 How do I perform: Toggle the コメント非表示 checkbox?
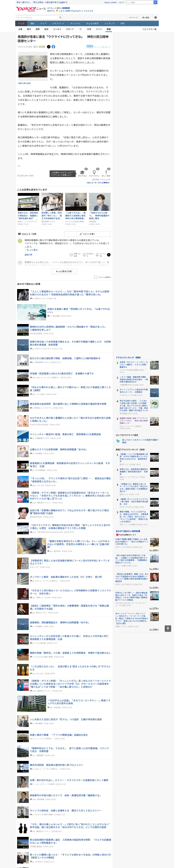click(x=96, y=277)
